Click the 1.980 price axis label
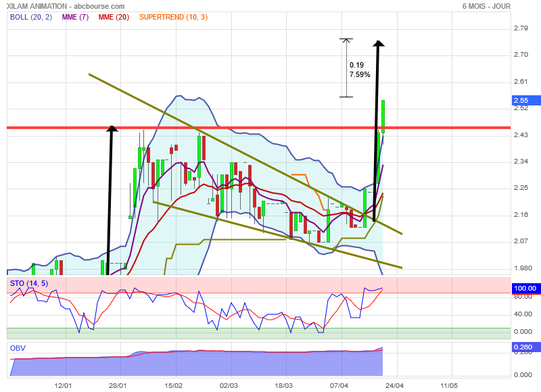 point(523,268)
